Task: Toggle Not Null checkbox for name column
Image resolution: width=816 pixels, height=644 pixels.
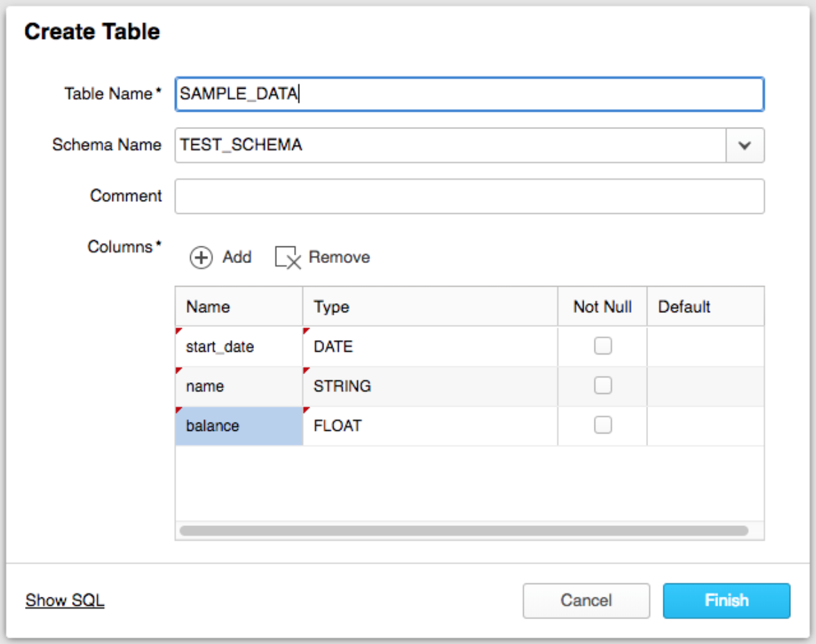Action: pyautogui.click(x=602, y=386)
